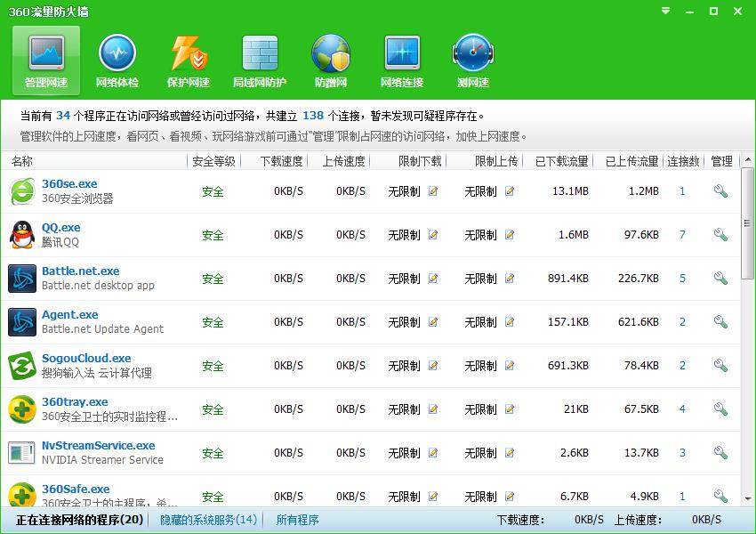
Task: Open the title bar dropdown arrow menu
Action: click(x=664, y=12)
